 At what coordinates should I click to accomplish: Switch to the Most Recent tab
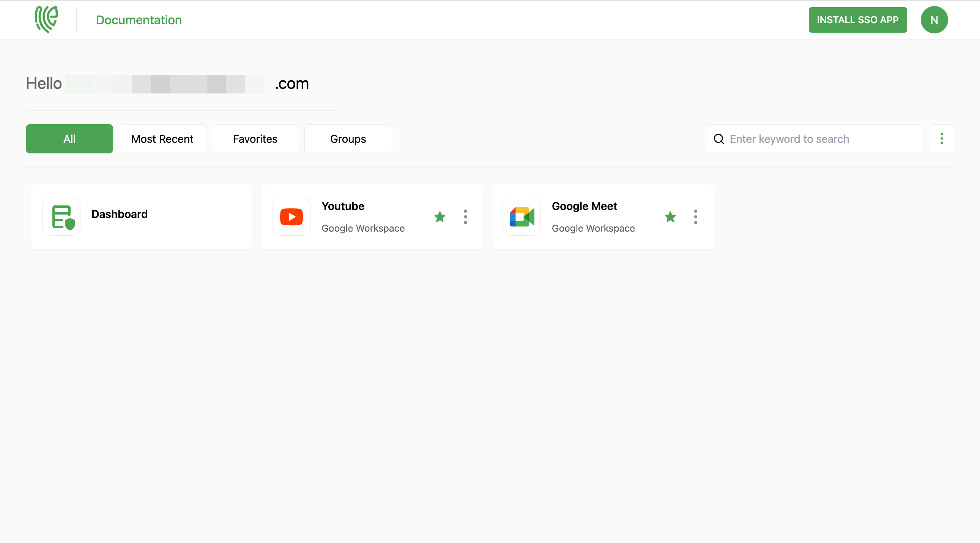tap(162, 139)
